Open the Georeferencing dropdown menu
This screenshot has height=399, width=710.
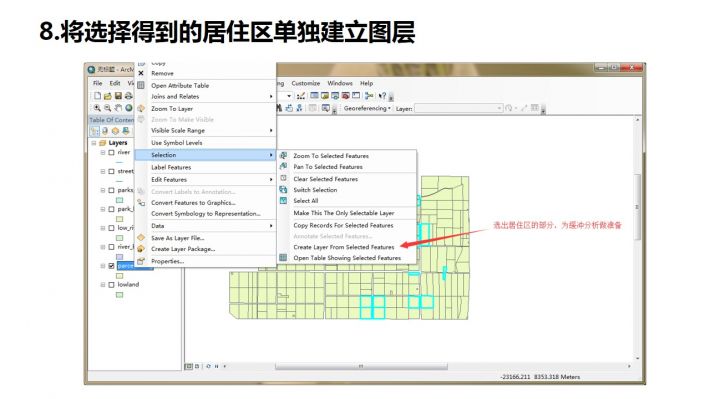367,109
